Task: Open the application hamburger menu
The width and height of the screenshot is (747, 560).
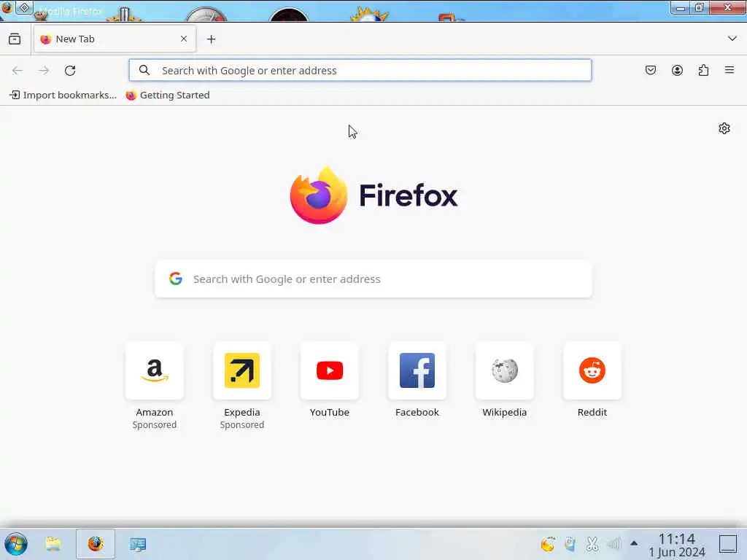Action: 729,71
